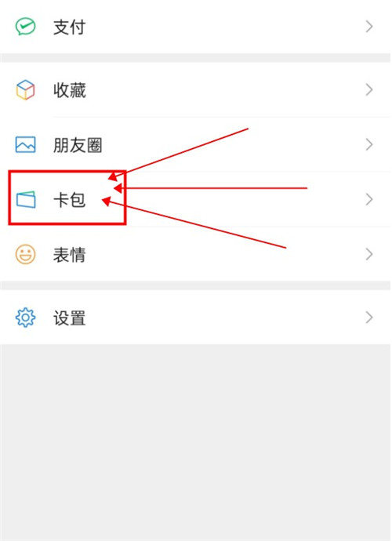Image resolution: width=392 pixels, height=541 pixels.
Task: Expand 支付 using its right chevron
Action: [369, 27]
